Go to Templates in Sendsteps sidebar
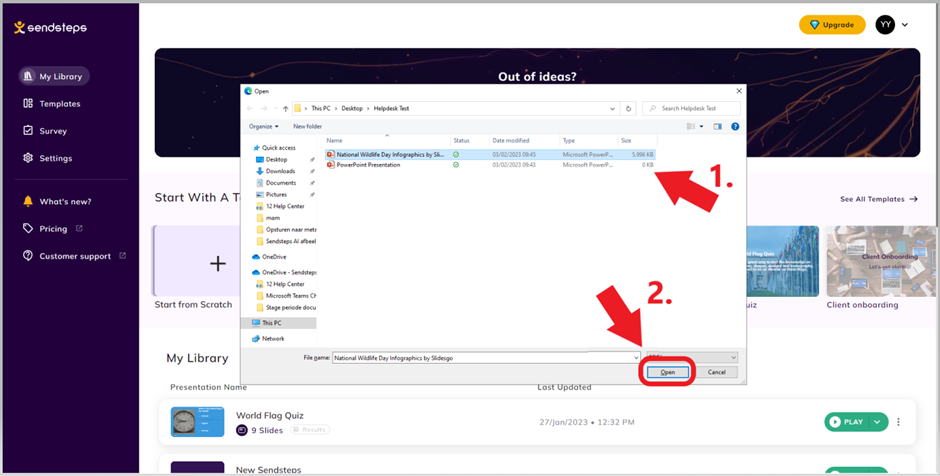This screenshot has width=940, height=476. coord(52,104)
